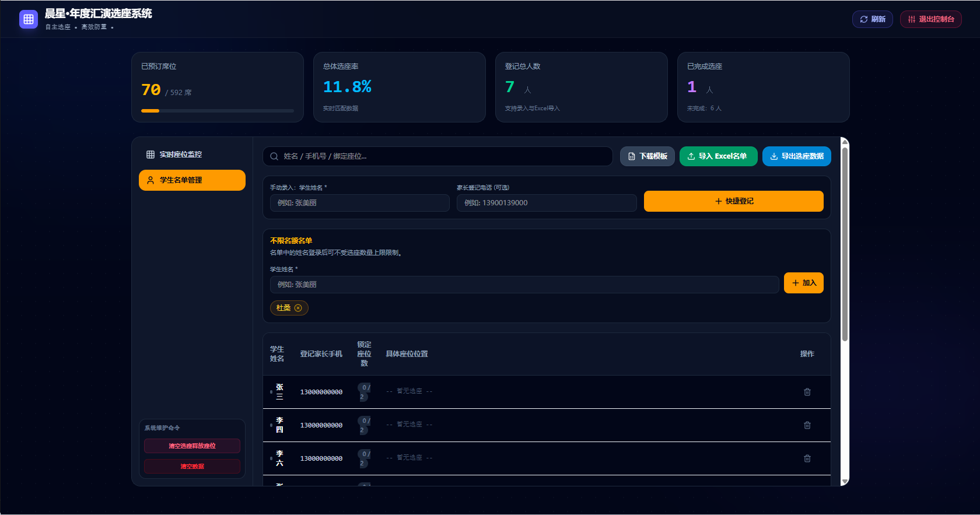Click the scrollbar up arrow
The height and width of the screenshot is (515, 980).
pyautogui.click(x=845, y=142)
